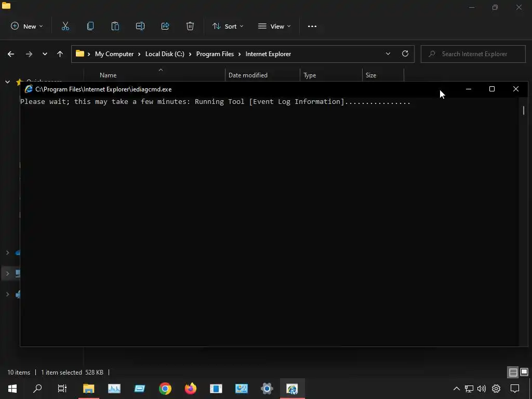The image size is (532, 399).
Task: Minimize the iediagcmd.exe console window
Action: (469, 89)
